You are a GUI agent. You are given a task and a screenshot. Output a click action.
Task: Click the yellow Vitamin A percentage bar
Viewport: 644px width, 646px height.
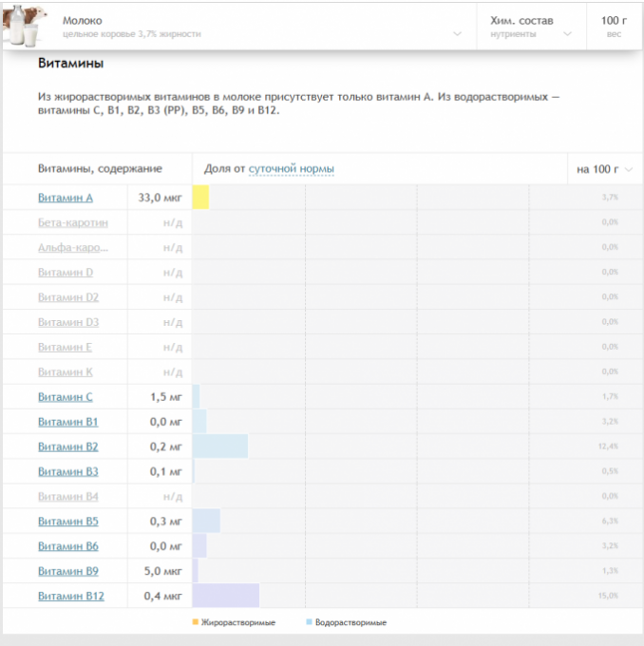tap(200, 198)
